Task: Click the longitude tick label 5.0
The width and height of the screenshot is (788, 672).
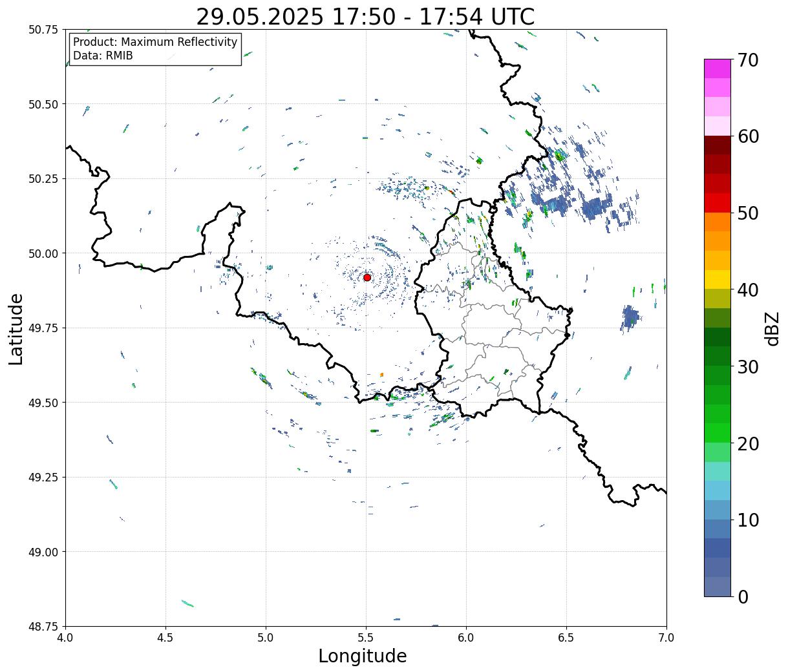Action: pyautogui.click(x=266, y=637)
